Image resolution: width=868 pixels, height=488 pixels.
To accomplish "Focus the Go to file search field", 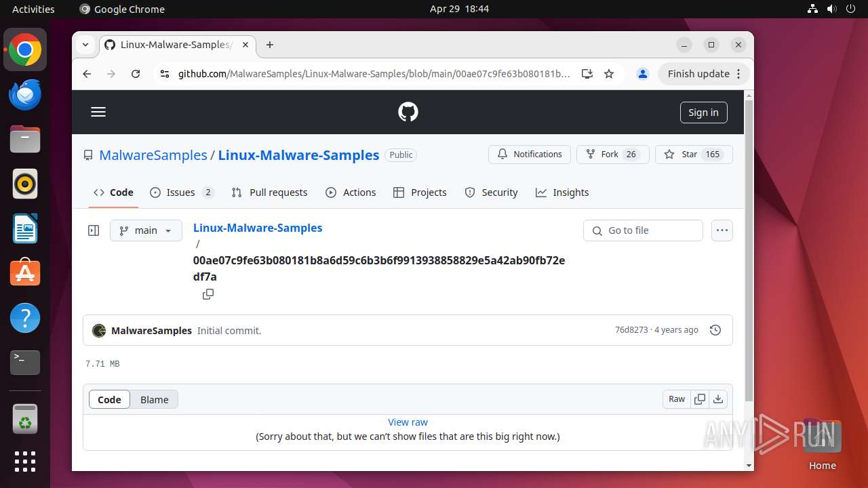I will 643,230.
